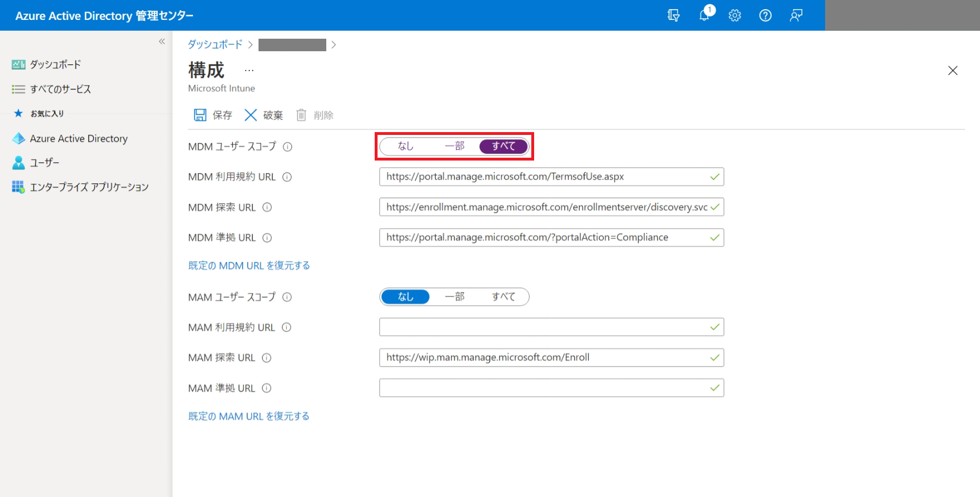Click the info icon beside MDM ユーザー スコープ
This screenshot has height=497, width=980.
pos(288,147)
